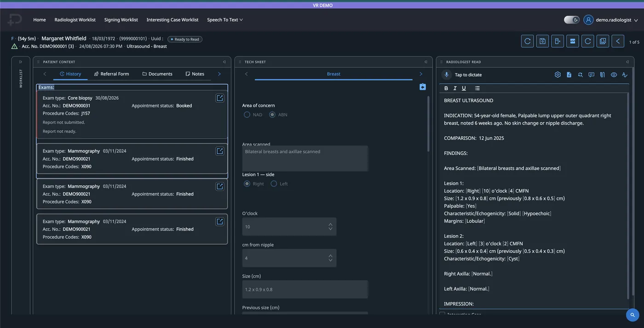Click the blue clipboard icon in Tech Sheet
Screen dimensions: 644x328
[x=423, y=87]
